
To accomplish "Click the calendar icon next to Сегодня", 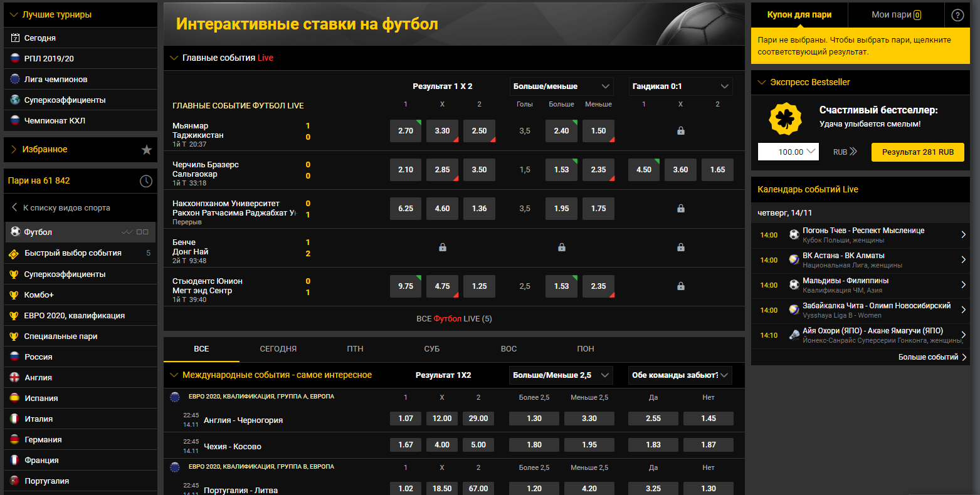I will 16,38.
